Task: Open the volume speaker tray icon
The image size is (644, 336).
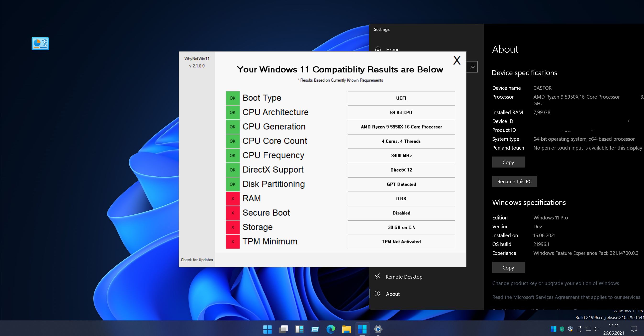Action: (x=596, y=329)
